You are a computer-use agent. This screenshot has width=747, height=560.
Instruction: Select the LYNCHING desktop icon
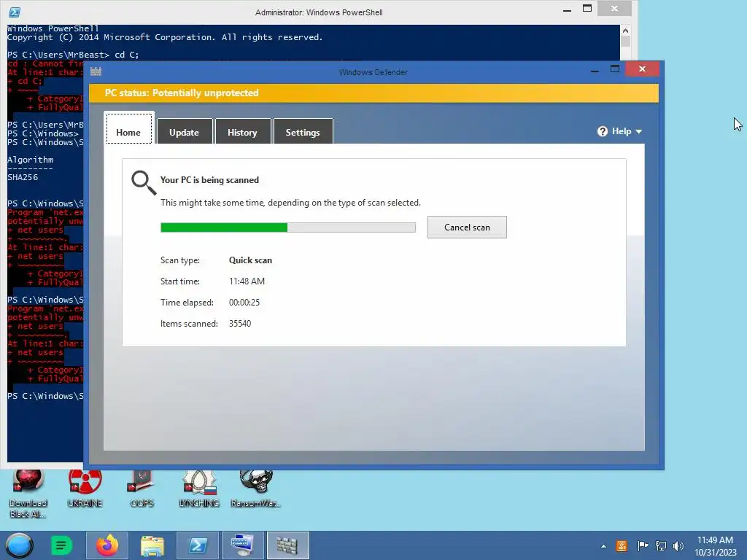[x=199, y=489]
